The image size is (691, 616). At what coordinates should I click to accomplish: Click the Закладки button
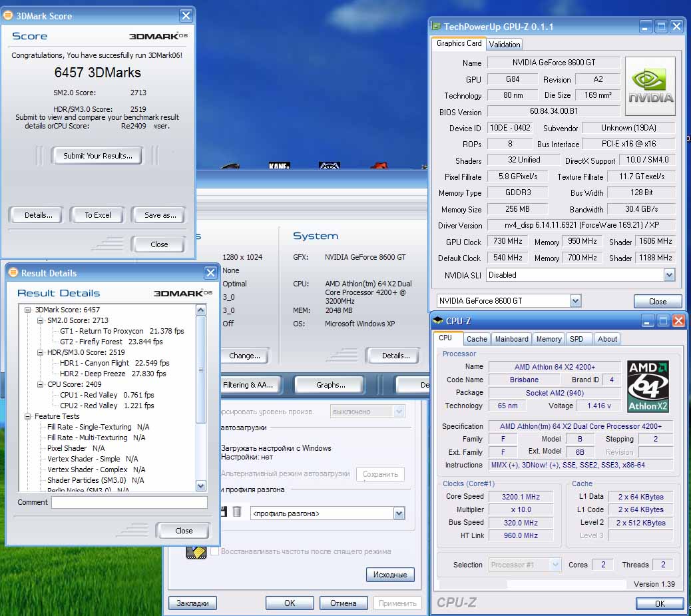click(192, 603)
